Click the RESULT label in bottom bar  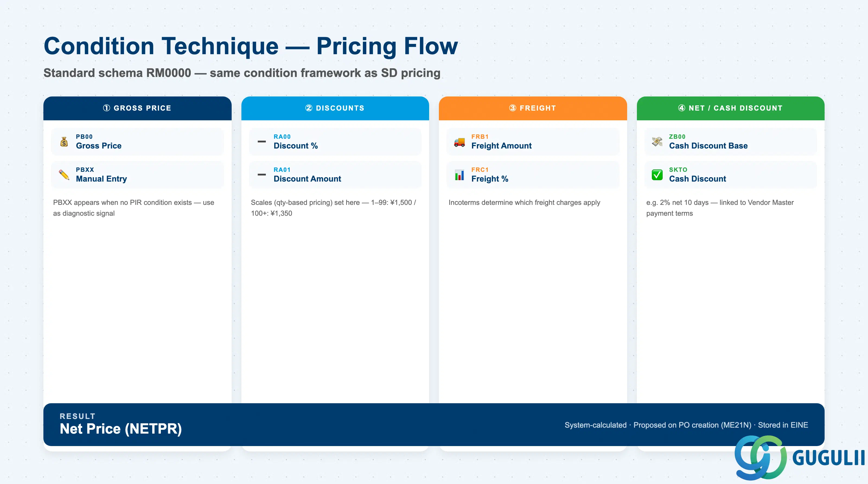pyautogui.click(x=78, y=416)
